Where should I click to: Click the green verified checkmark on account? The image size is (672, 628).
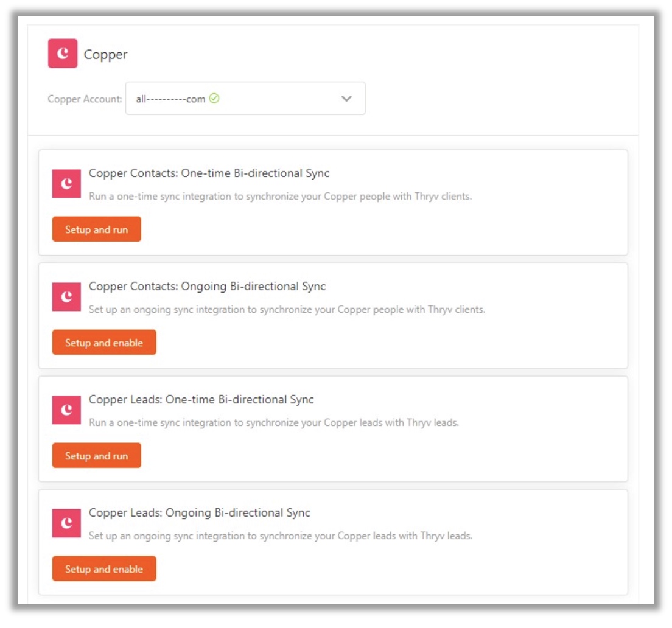pos(214,99)
